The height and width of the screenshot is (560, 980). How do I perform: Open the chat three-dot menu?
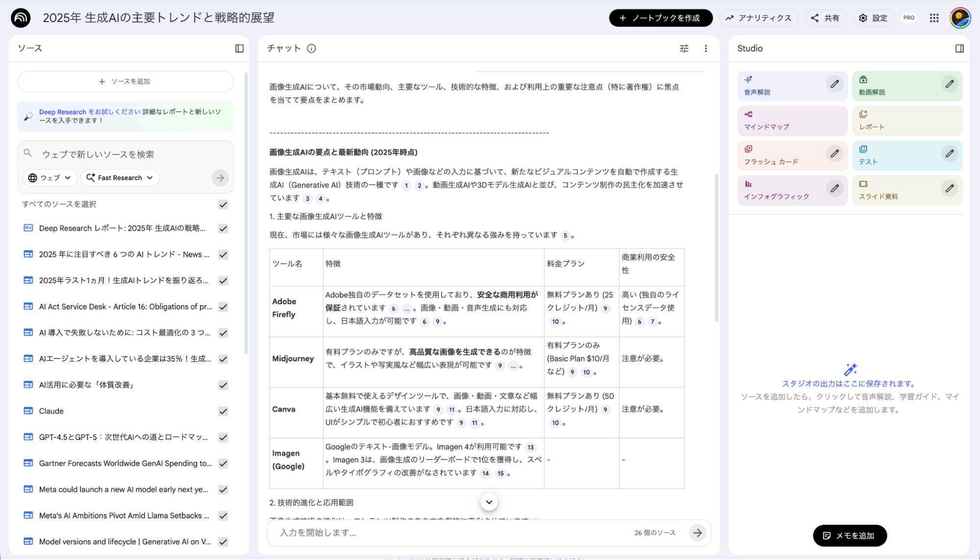(706, 49)
